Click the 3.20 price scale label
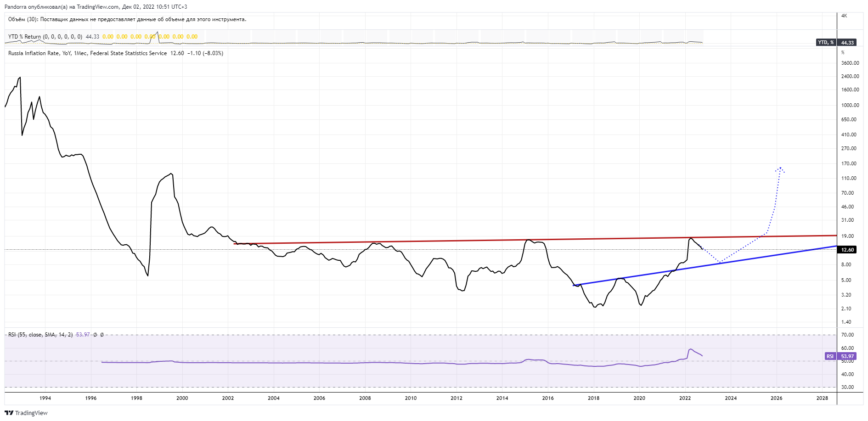Screen dimensions: 868x421 pyautogui.click(x=846, y=295)
